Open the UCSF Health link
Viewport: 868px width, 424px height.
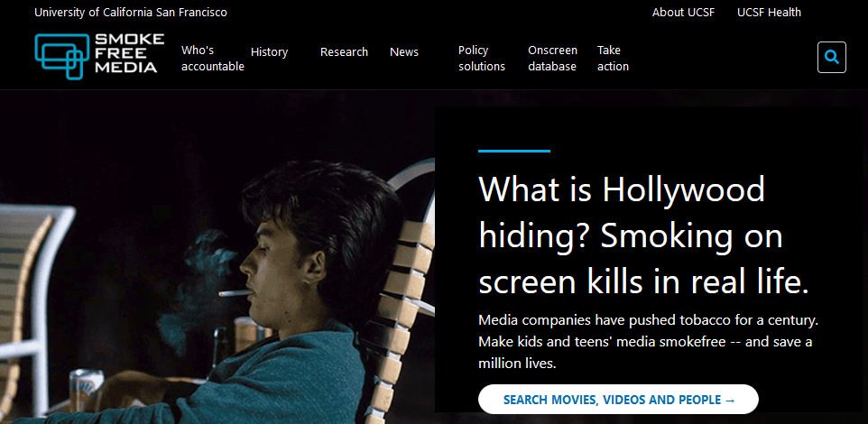pos(769,12)
